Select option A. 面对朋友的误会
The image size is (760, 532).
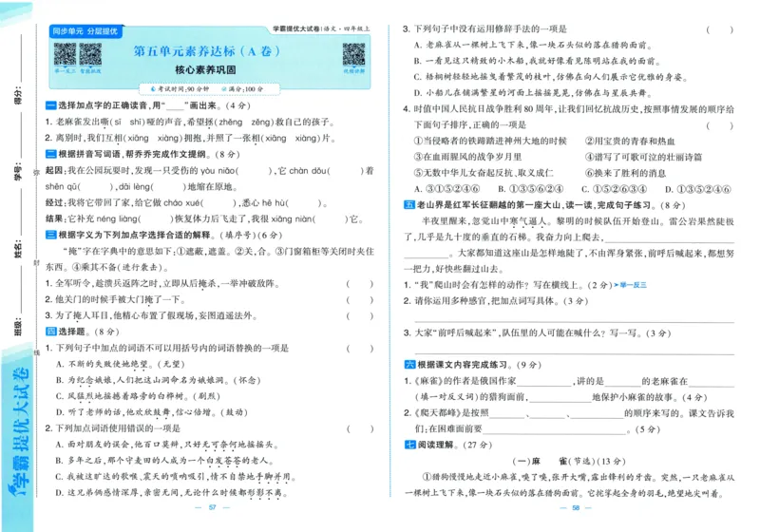(167, 445)
